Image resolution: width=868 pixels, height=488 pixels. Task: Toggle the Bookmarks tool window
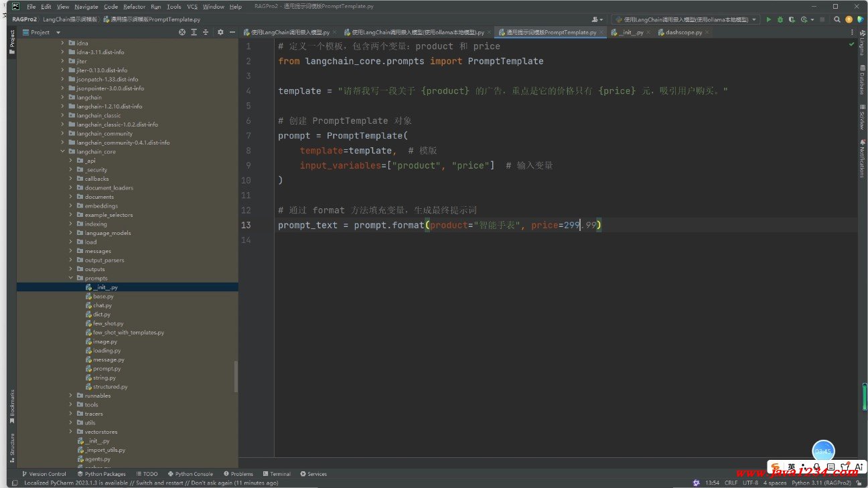11,404
